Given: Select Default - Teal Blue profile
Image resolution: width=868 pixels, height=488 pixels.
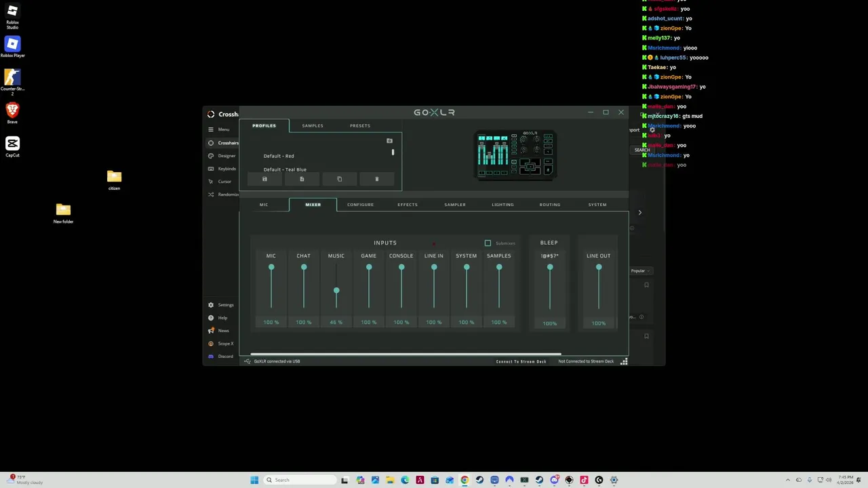Looking at the screenshot, I should tap(285, 169).
